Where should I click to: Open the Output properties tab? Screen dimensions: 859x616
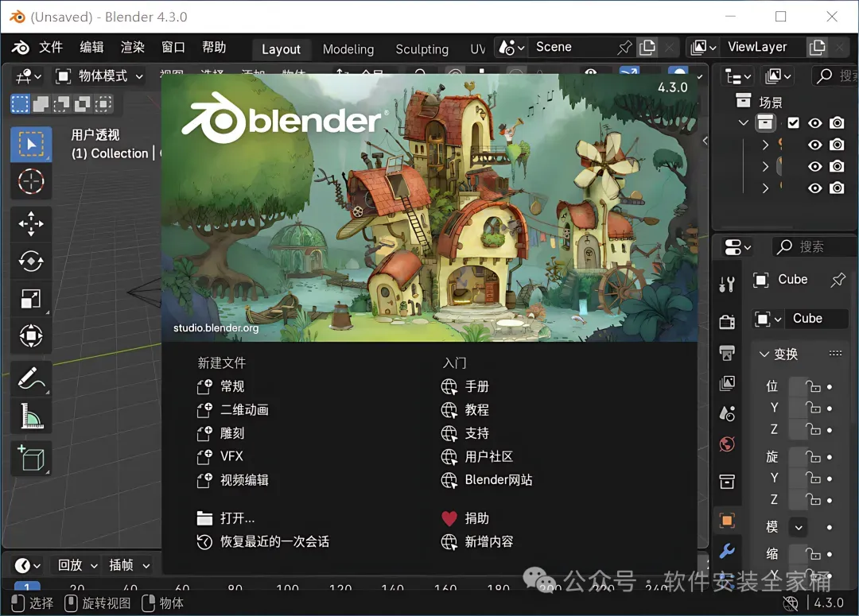(727, 353)
